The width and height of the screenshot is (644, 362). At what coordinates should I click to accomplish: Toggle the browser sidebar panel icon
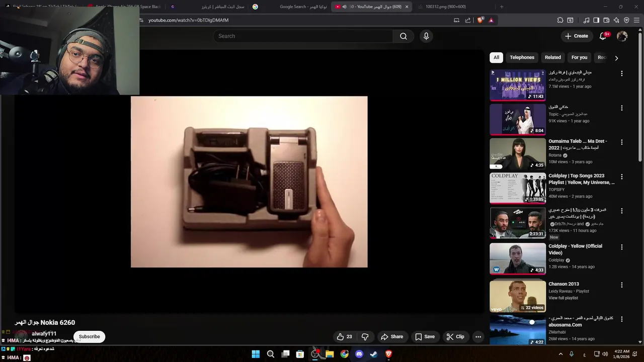coord(596,20)
